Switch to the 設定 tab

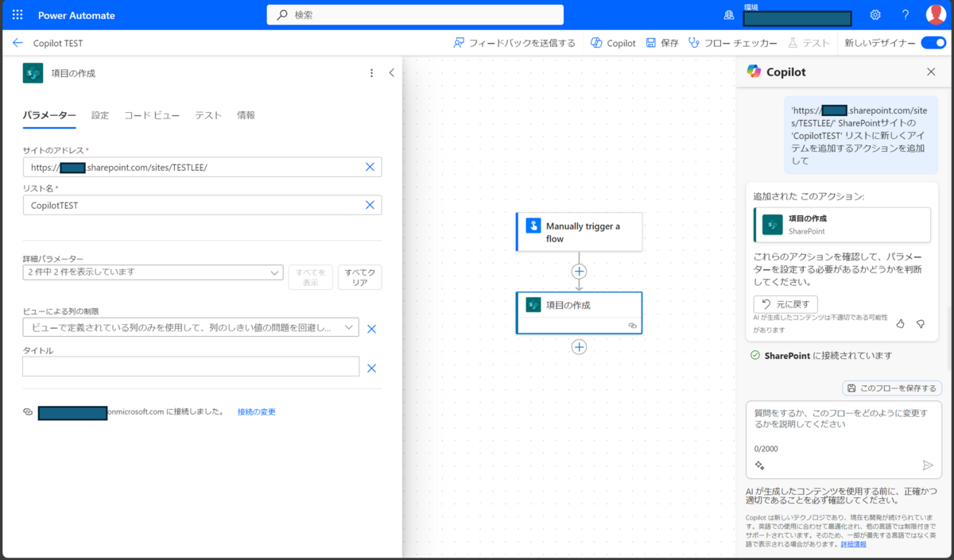100,115
